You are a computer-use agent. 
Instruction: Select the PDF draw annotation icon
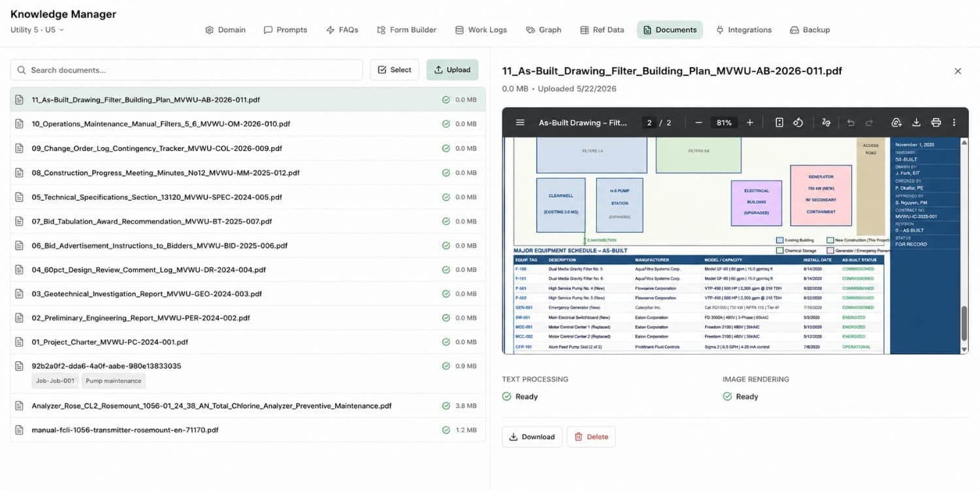[826, 122]
